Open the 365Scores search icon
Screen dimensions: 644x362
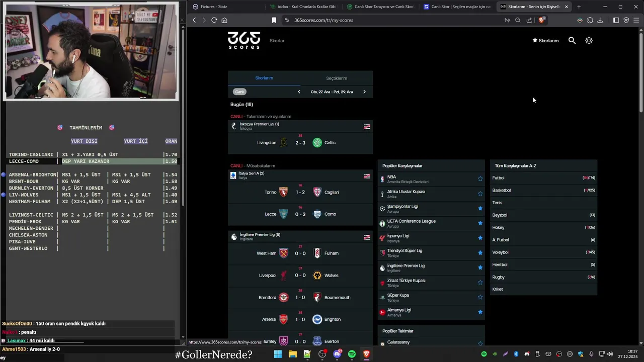pyautogui.click(x=572, y=40)
